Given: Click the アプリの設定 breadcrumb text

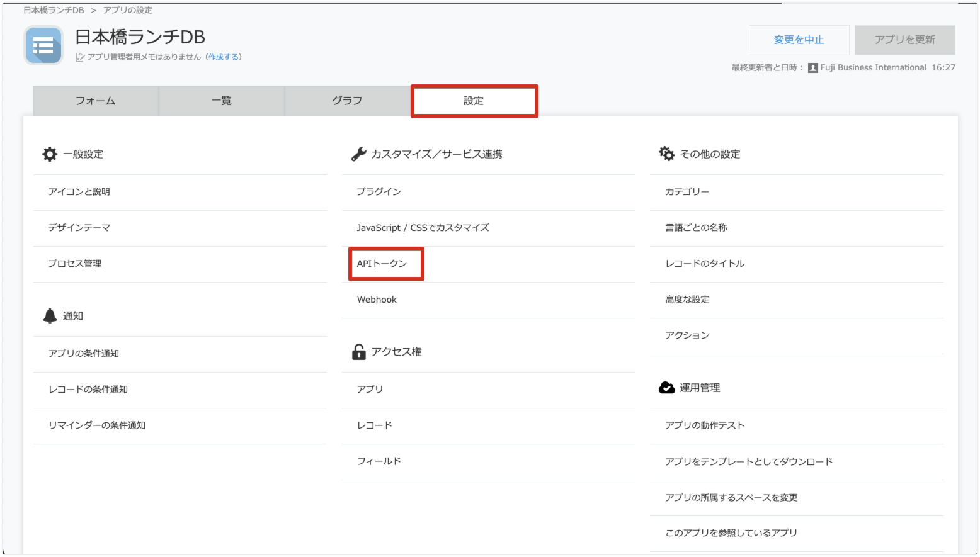Looking at the screenshot, I should 128,10.
